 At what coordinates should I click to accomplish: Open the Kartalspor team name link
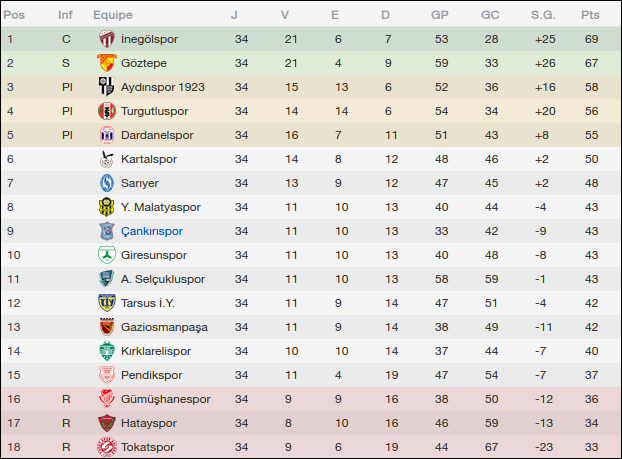pos(148,159)
